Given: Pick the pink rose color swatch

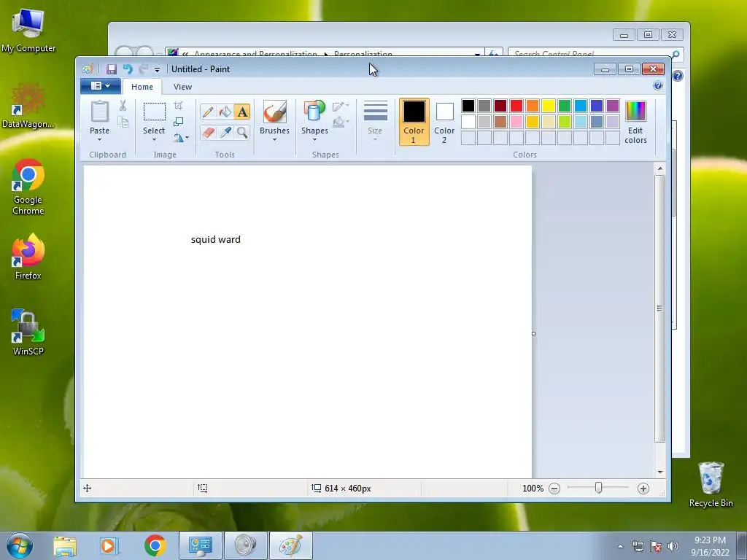Looking at the screenshot, I should [x=516, y=122].
